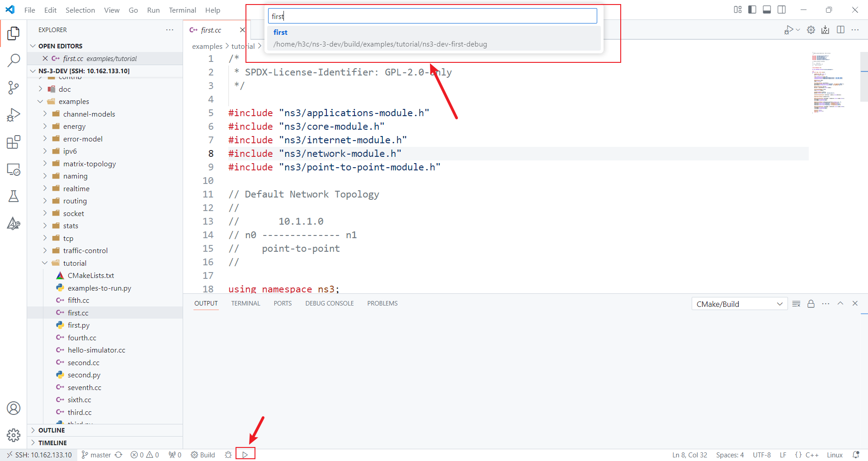This screenshot has width=868, height=461.
Task: Click the quick pick input field containing first
Action: pos(432,16)
